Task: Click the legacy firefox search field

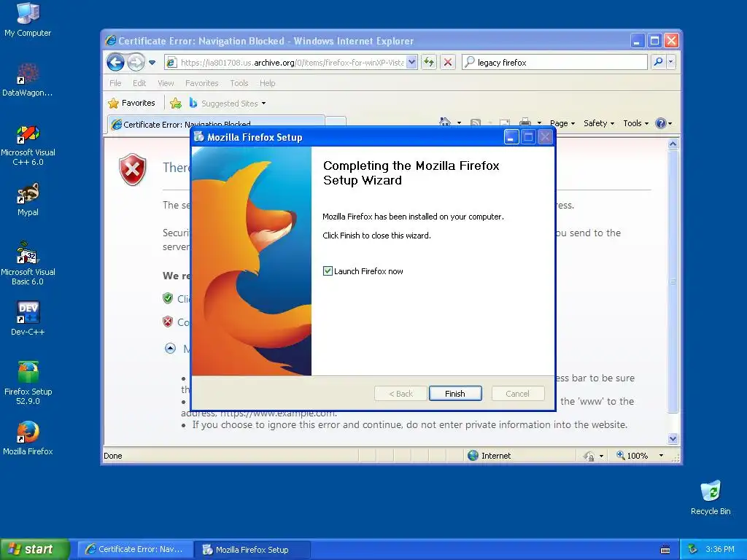Action: [554, 63]
